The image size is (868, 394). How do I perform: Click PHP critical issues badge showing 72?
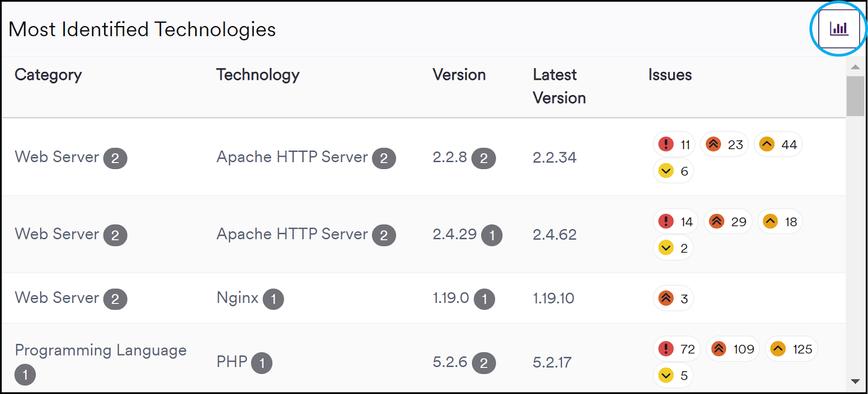(x=676, y=348)
